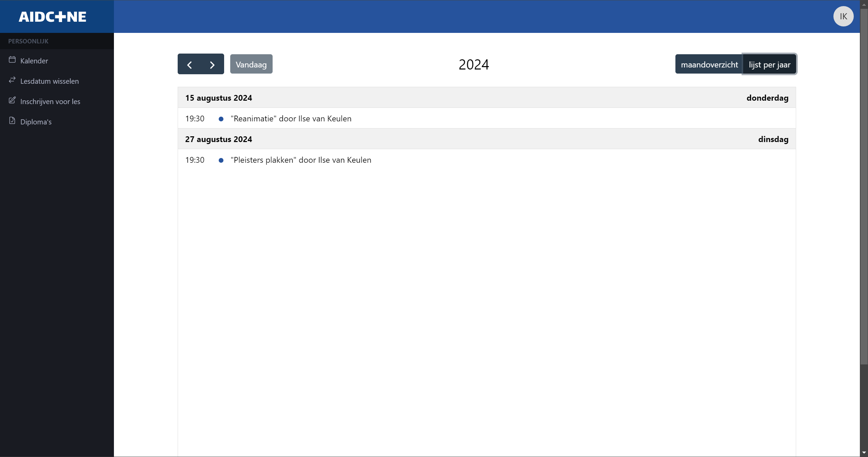Click the Lesdatum wisselen swap arrows icon
The width and height of the screenshot is (868, 457).
click(12, 80)
